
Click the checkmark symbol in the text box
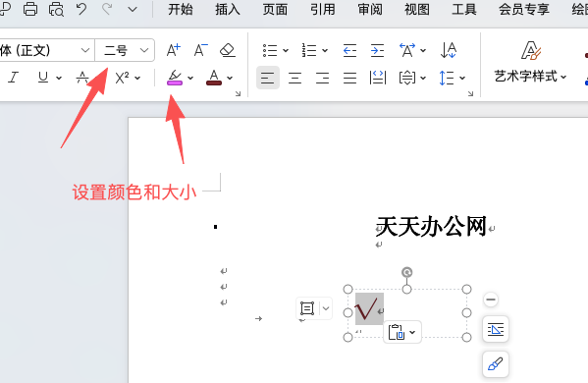click(365, 309)
